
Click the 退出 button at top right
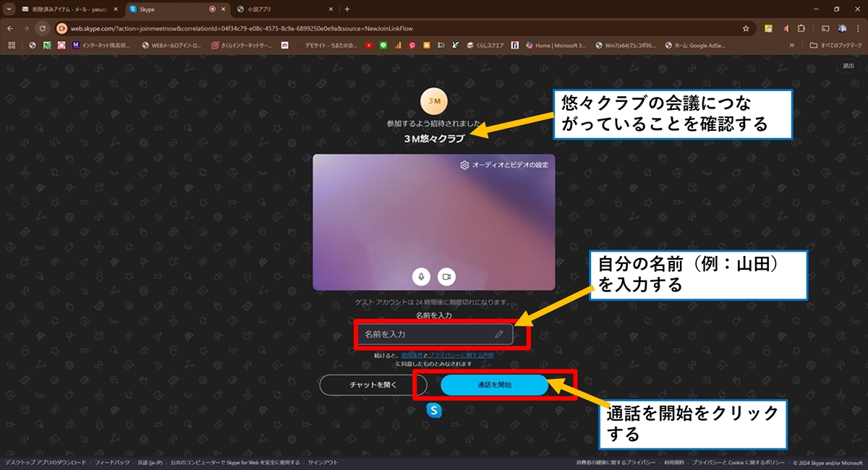pos(848,66)
